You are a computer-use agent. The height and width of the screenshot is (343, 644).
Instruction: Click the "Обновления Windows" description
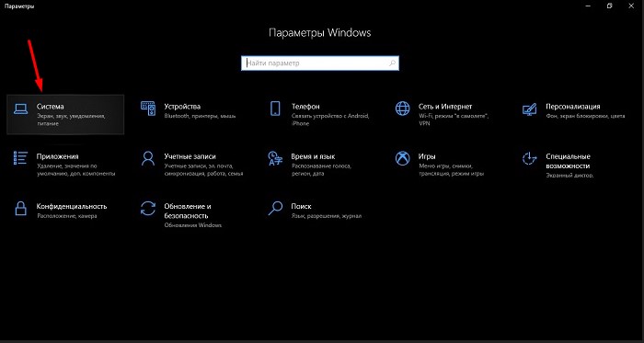(193, 225)
